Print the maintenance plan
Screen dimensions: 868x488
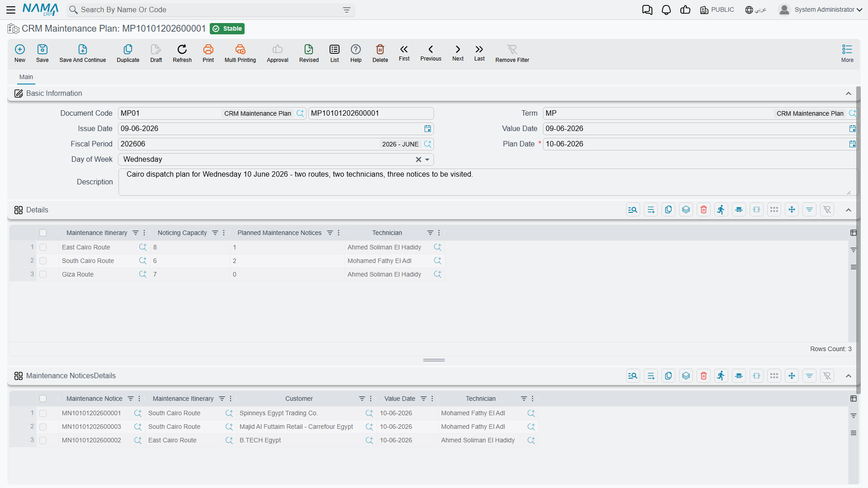point(208,53)
